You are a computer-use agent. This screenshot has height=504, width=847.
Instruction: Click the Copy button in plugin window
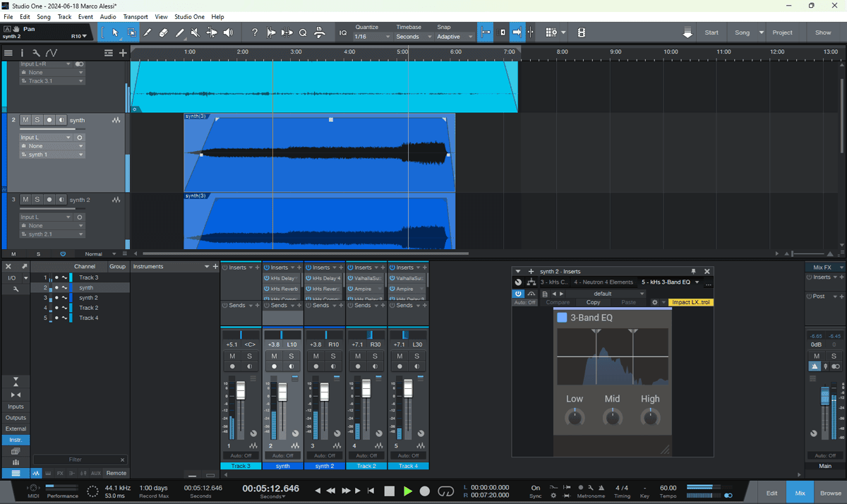point(594,302)
